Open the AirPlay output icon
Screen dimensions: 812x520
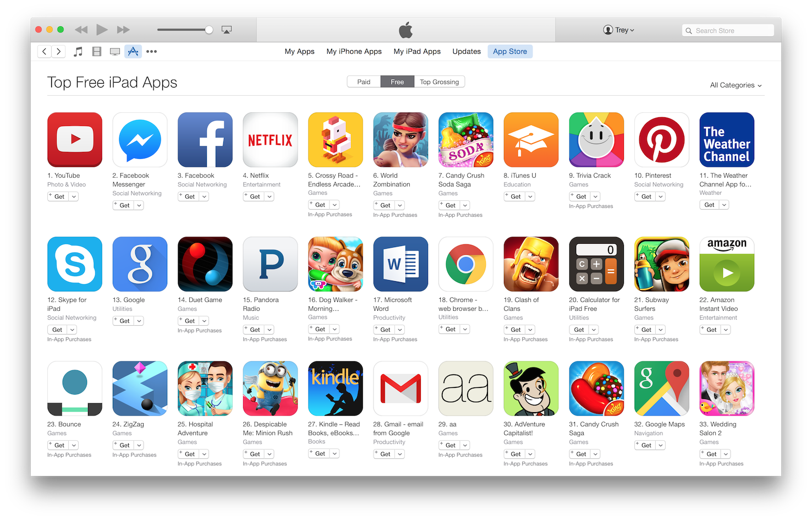point(227,30)
